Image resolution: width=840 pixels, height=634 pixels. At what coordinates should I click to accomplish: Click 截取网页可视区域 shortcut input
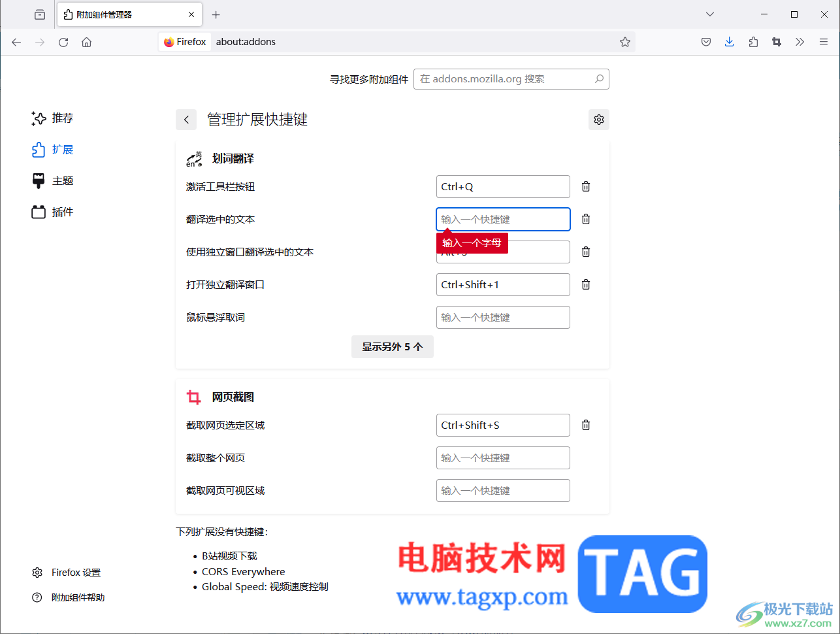point(503,491)
